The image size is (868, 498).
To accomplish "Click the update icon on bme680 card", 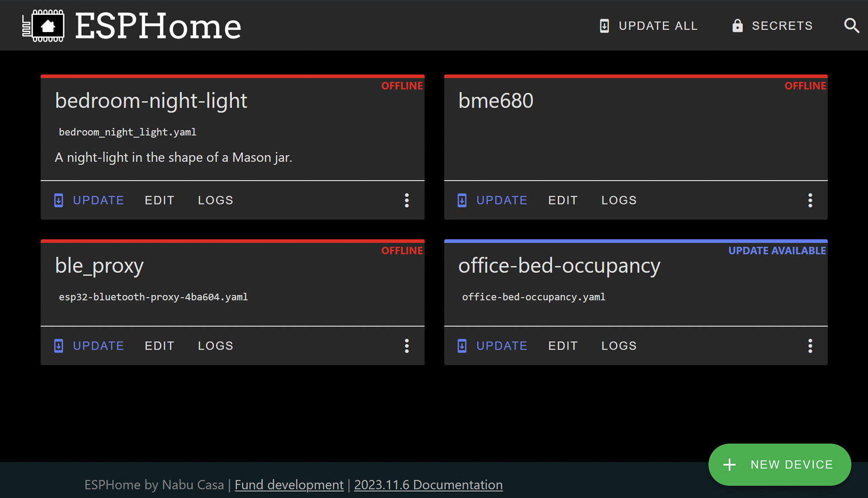I will (x=462, y=200).
